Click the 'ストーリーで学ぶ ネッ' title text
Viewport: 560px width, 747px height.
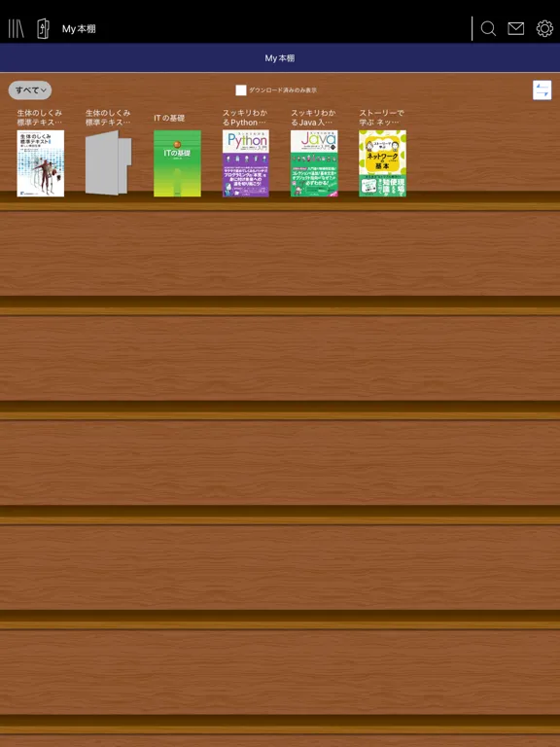381,118
